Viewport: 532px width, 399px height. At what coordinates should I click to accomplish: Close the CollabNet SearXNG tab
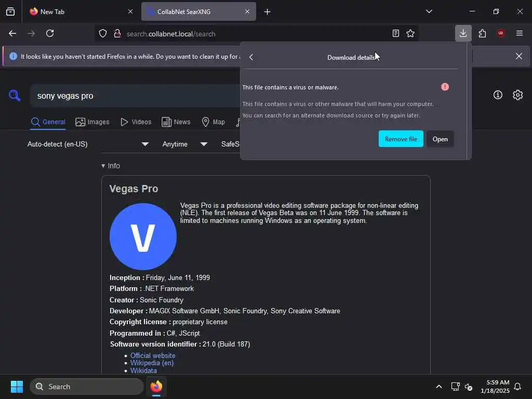tap(247, 11)
